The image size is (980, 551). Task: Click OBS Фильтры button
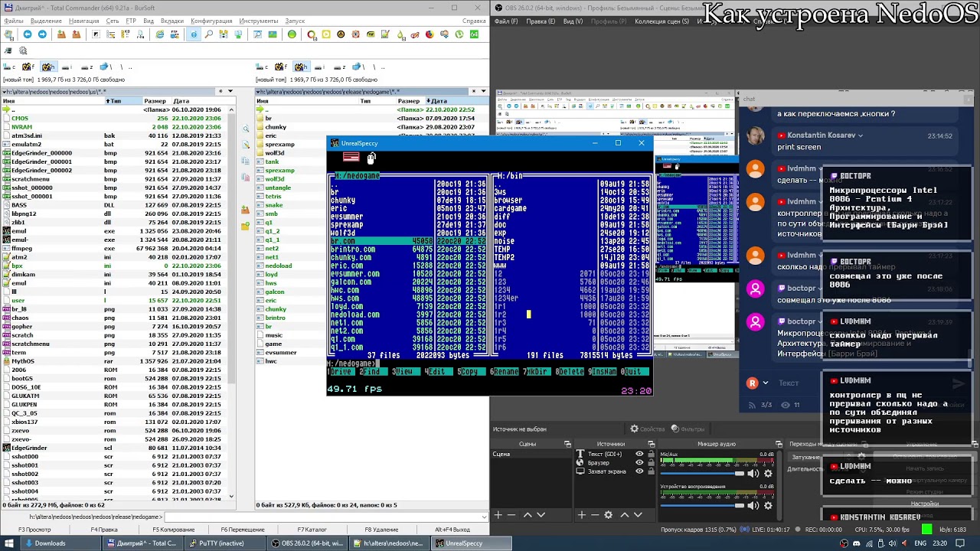pos(688,429)
